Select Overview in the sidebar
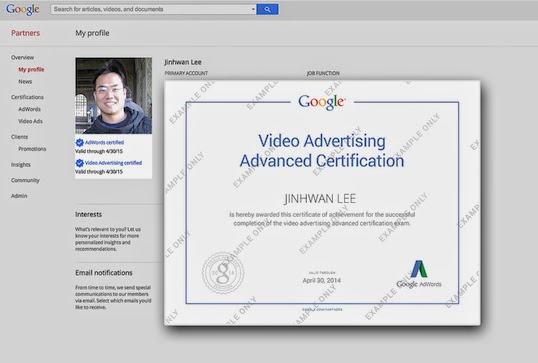The height and width of the screenshot is (363, 538). coord(22,57)
